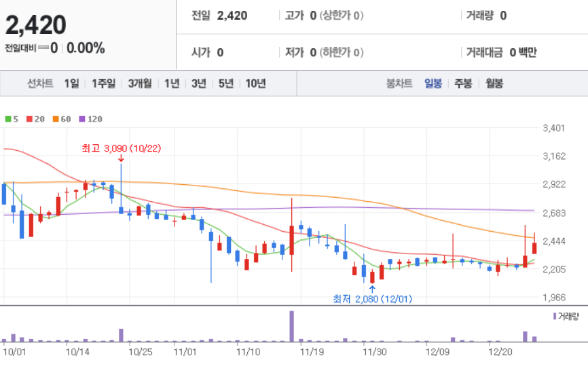The image size is (588, 369).
Task: Click the 전일대비 label
Action: click(x=20, y=48)
